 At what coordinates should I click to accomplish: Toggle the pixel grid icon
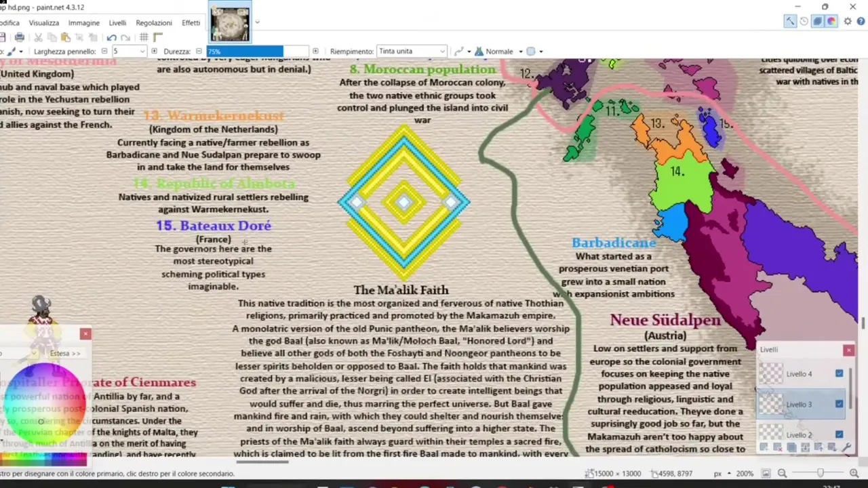pos(144,37)
